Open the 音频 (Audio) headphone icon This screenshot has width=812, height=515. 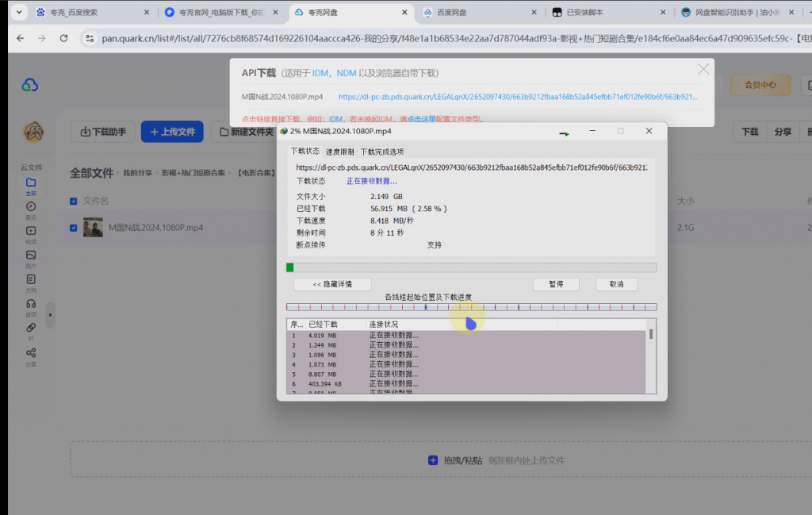click(31, 305)
